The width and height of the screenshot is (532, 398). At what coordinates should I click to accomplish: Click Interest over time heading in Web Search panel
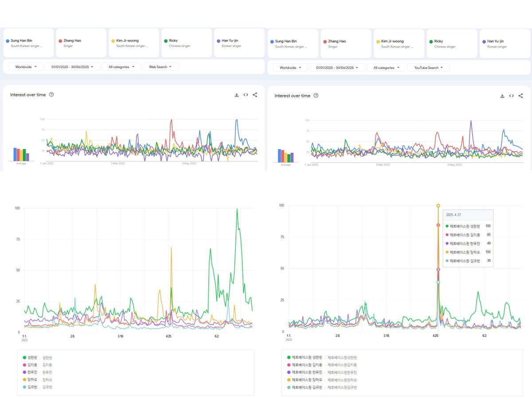pos(28,95)
